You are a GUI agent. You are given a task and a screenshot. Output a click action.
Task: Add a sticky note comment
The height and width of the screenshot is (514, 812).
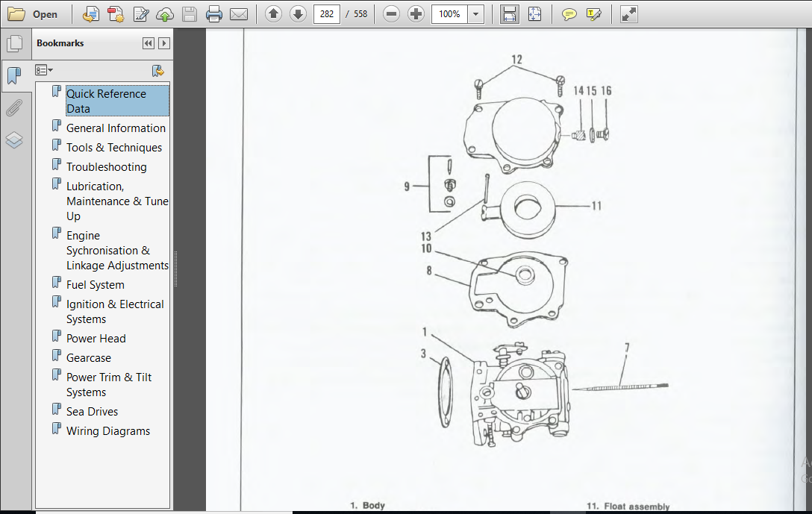click(x=569, y=14)
